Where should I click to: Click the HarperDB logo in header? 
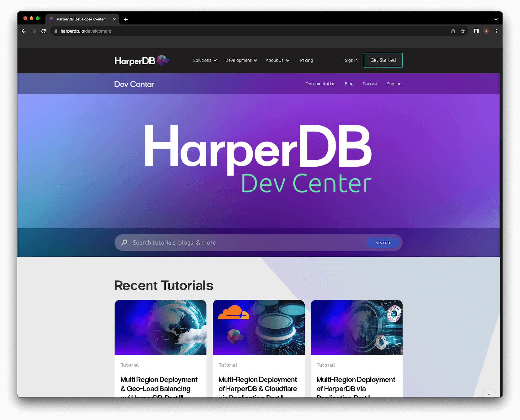tap(142, 60)
